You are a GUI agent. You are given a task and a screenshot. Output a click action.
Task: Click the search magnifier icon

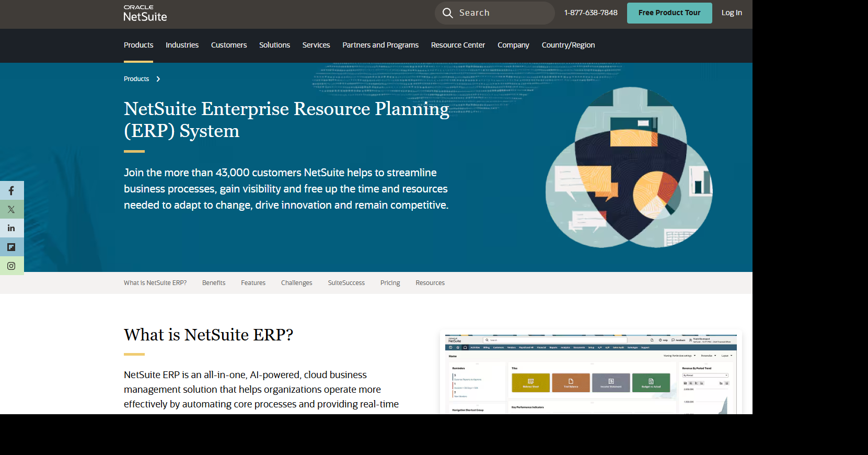447,13
